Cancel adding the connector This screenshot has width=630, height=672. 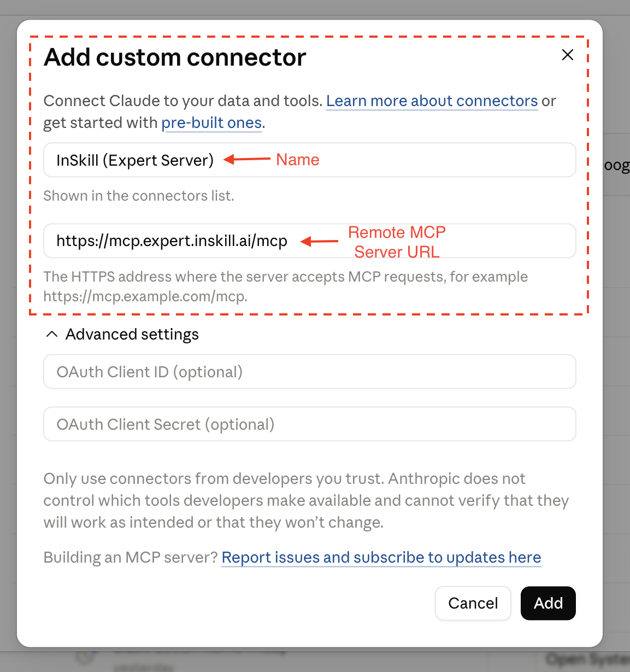coord(473,603)
